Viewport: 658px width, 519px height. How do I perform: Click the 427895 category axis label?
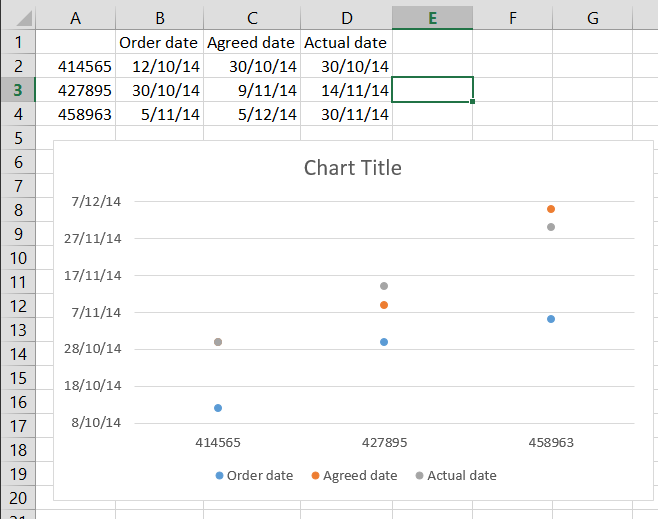click(384, 443)
